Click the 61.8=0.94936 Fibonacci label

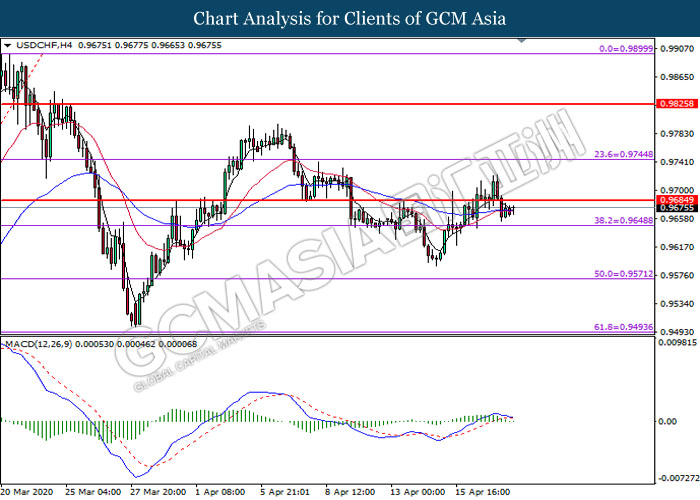coord(623,327)
